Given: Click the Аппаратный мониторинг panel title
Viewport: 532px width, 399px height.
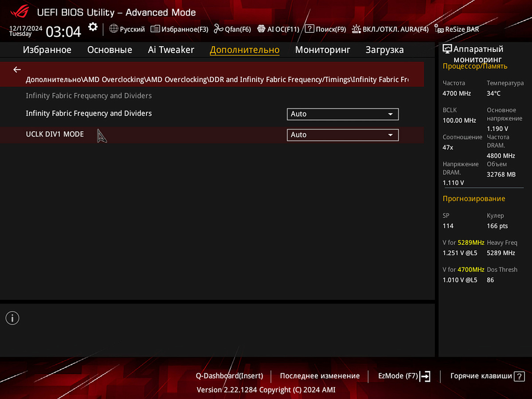Looking at the screenshot, I should click(478, 54).
